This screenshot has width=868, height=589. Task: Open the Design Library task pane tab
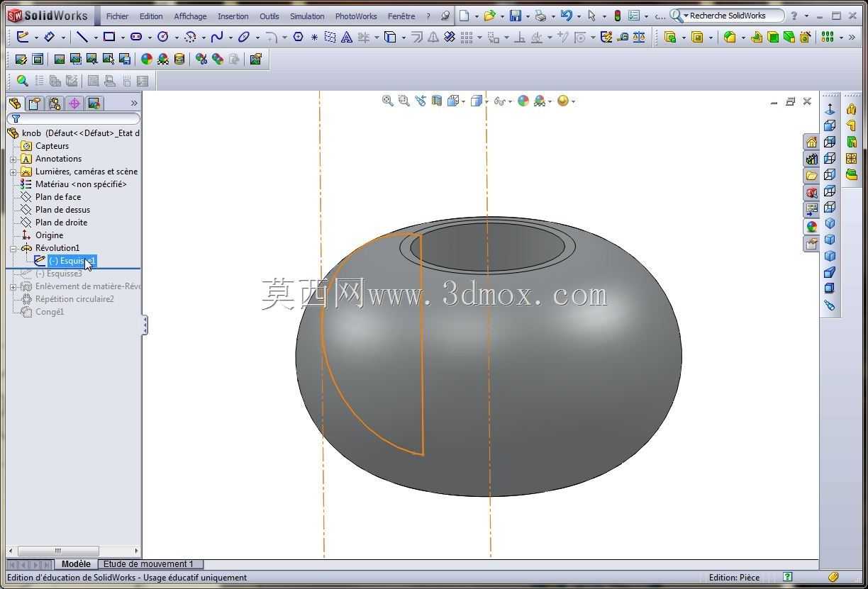point(811,159)
